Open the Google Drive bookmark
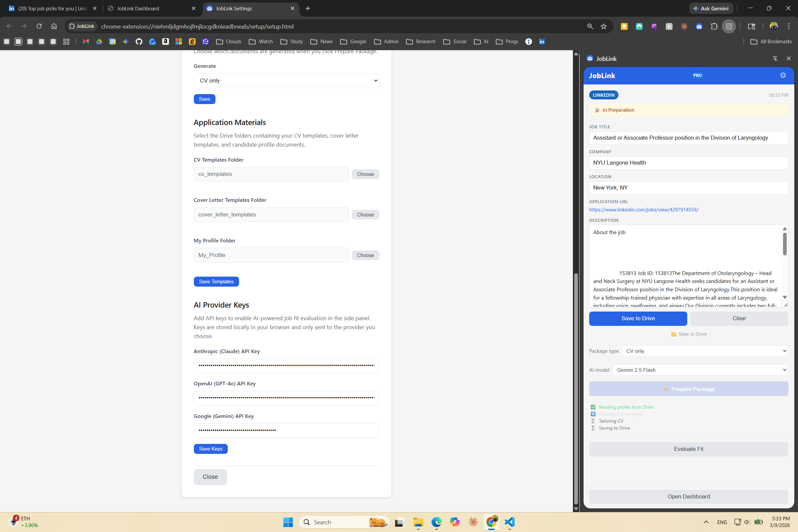 (x=99, y=41)
